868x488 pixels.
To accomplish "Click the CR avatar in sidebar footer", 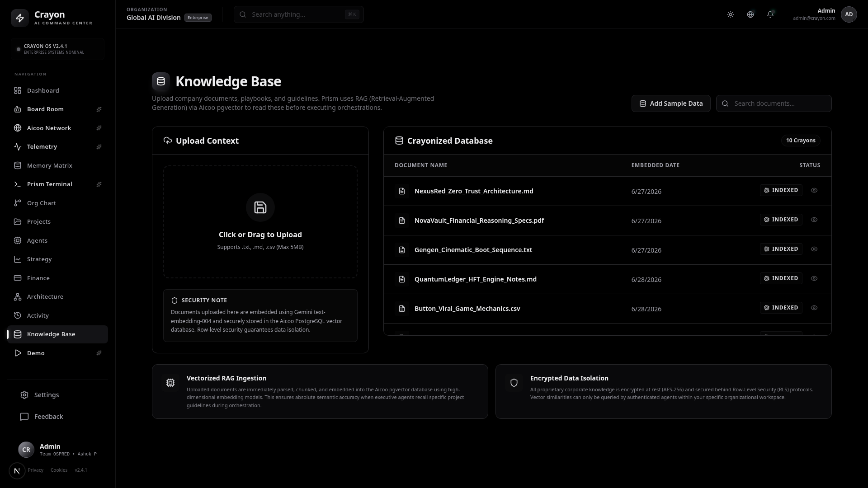I will point(26,450).
